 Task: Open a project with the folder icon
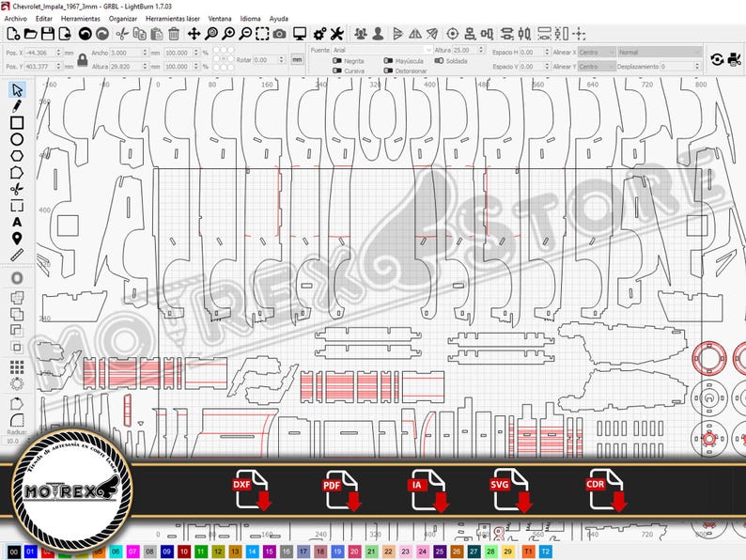[x=30, y=34]
